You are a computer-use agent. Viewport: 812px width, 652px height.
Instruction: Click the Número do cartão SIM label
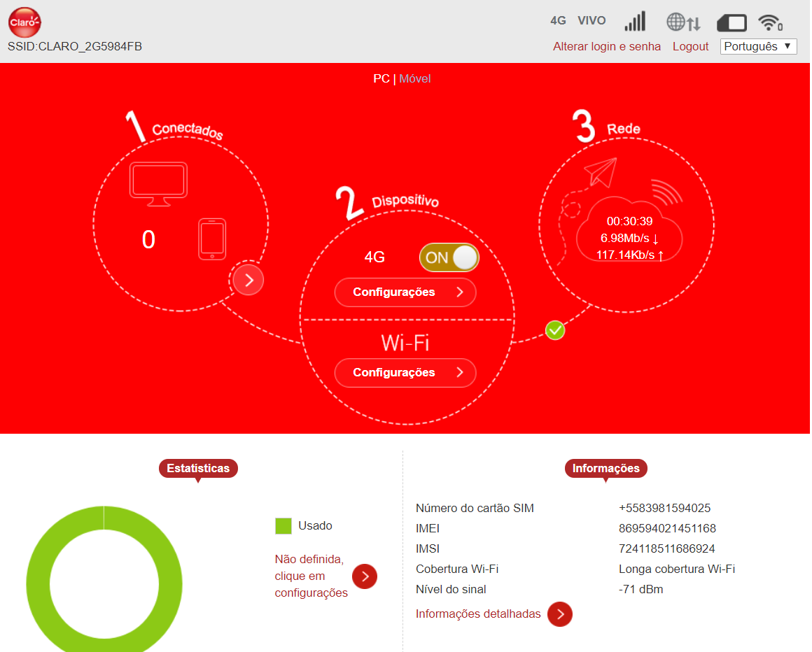pos(475,508)
